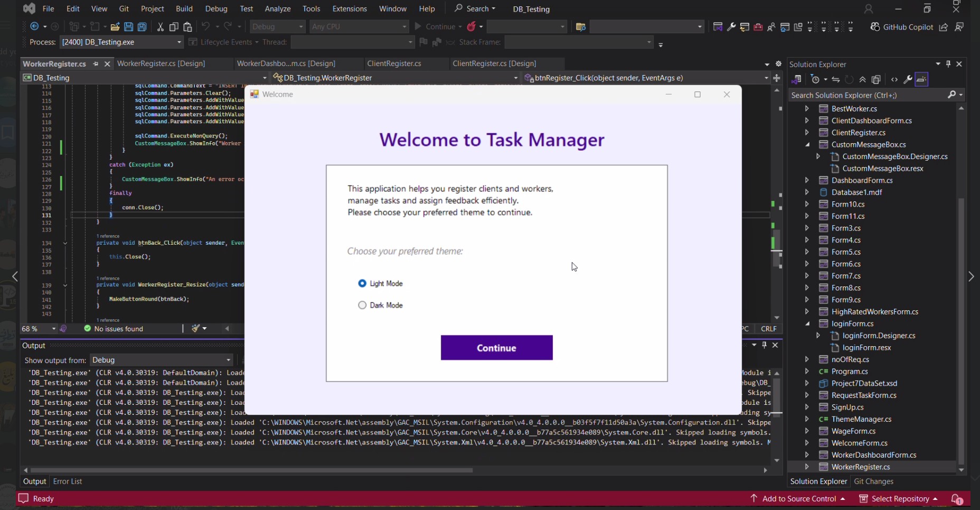
Task: Click Properties wrench in Solution Explorer toolbar
Action: click(x=908, y=79)
